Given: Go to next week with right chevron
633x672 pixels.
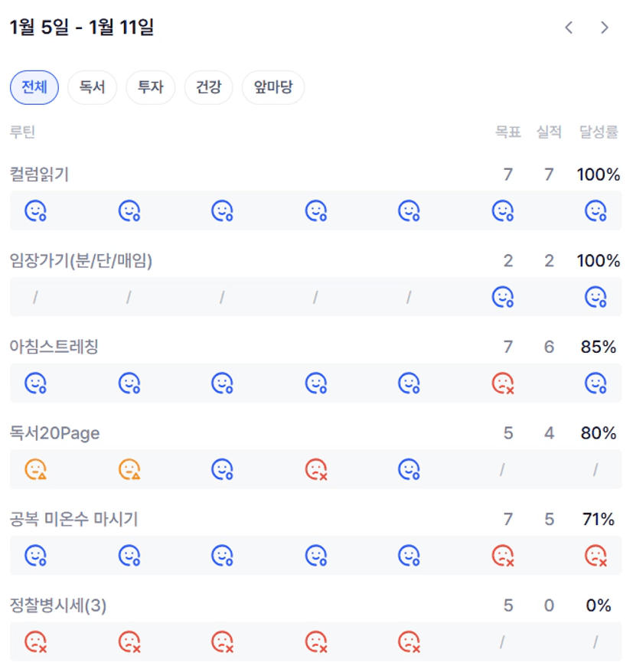Looking at the screenshot, I should point(605,28).
